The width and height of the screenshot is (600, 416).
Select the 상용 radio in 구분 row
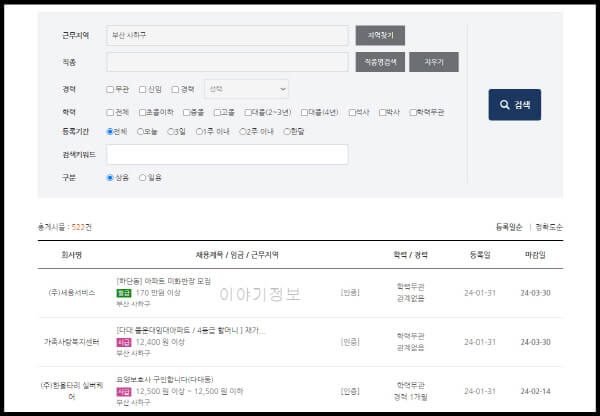110,178
